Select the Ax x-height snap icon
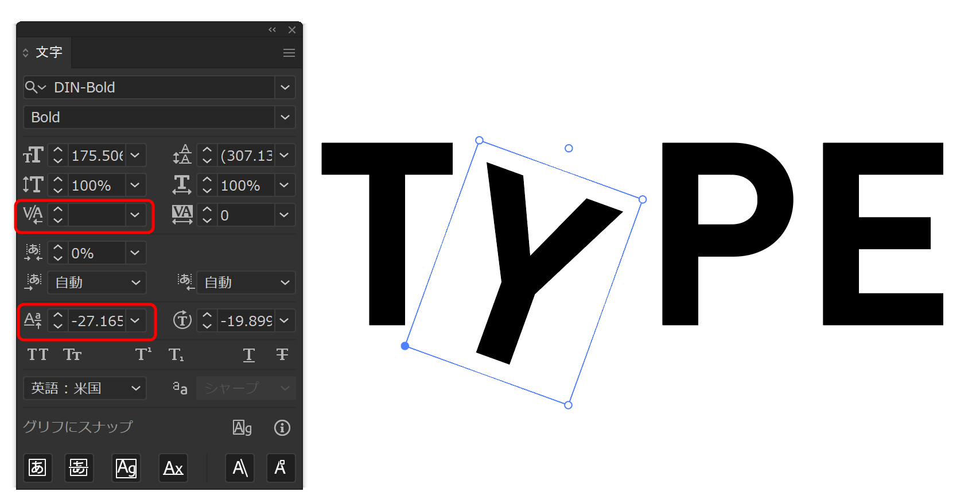The image size is (980, 503). [173, 468]
